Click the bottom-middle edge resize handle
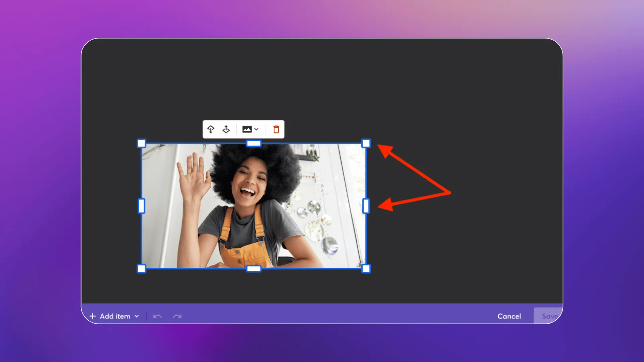The width and height of the screenshot is (644, 362). tap(254, 268)
